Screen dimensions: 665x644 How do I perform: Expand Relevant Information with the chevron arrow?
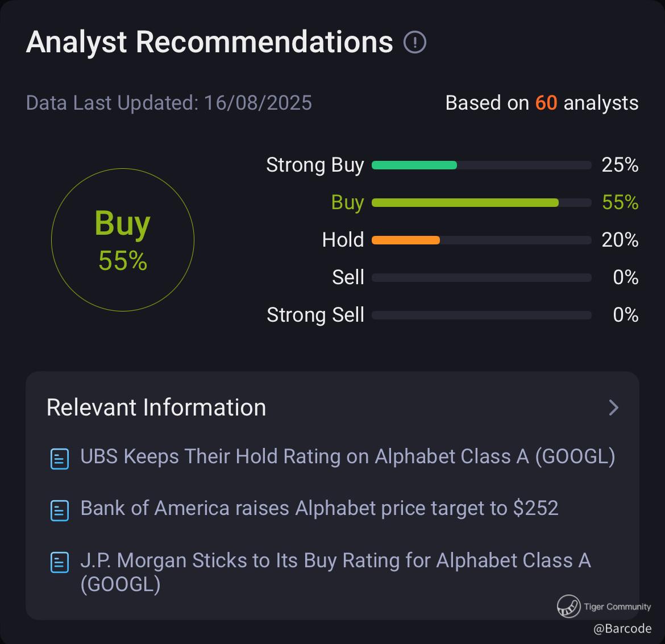pos(613,408)
